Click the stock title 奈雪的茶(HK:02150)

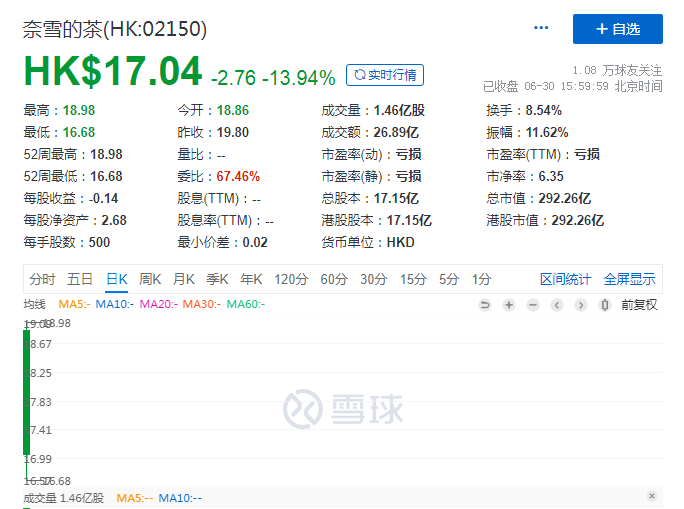(x=115, y=29)
